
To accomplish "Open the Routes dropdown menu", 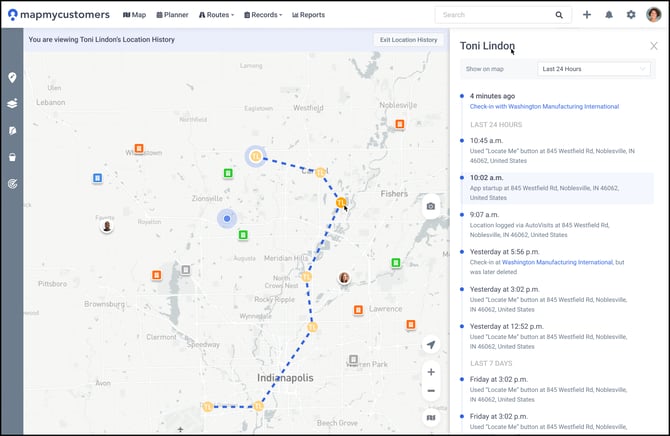I will (x=217, y=15).
